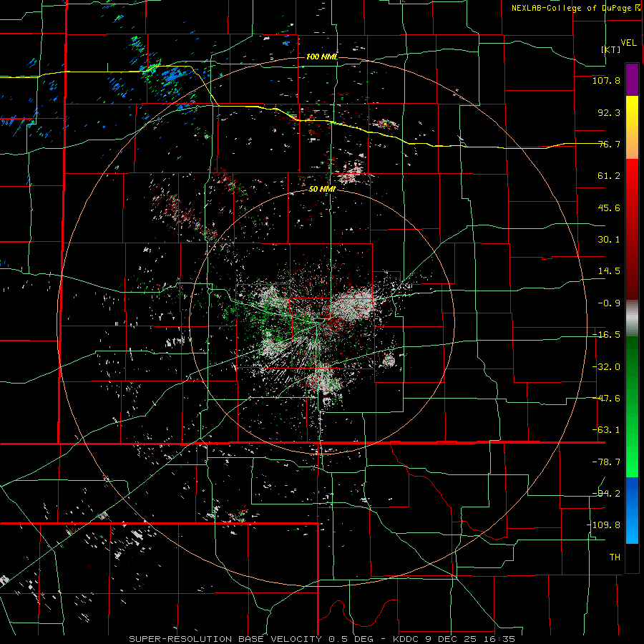Click the -109.8 value on velocity scale

click(x=603, y=525)
